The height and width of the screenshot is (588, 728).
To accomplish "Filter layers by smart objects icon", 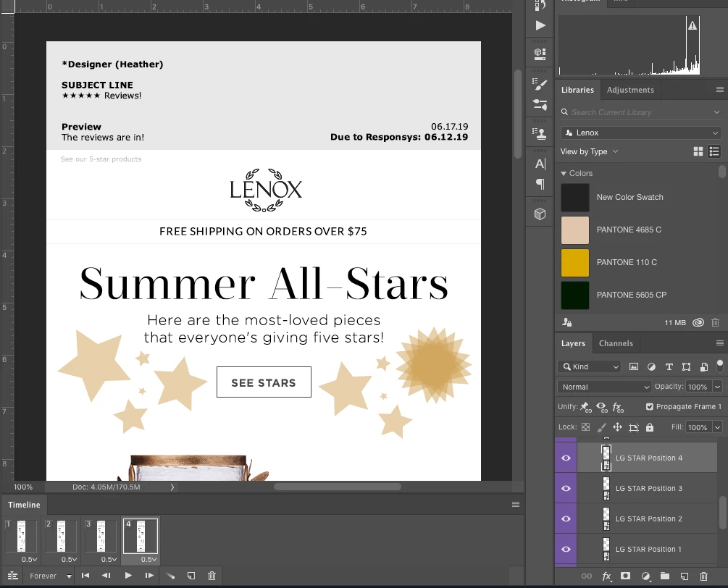I will 704,366.
